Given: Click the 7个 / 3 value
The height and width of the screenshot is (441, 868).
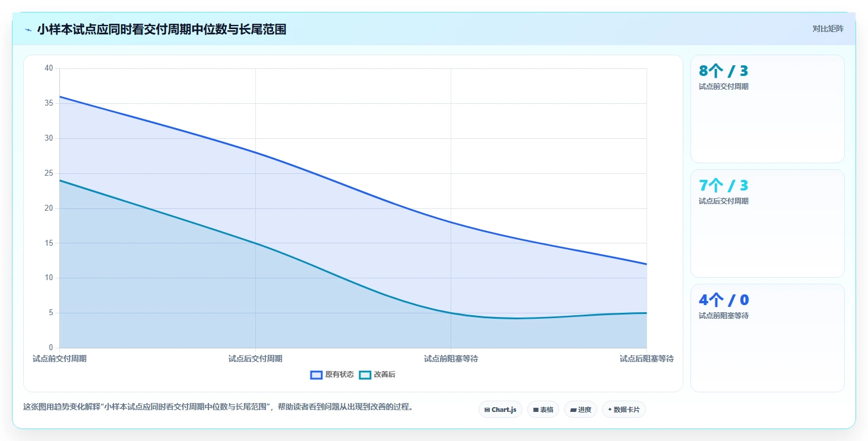Looking at the screenshot, I should click(x=724, y=186).
